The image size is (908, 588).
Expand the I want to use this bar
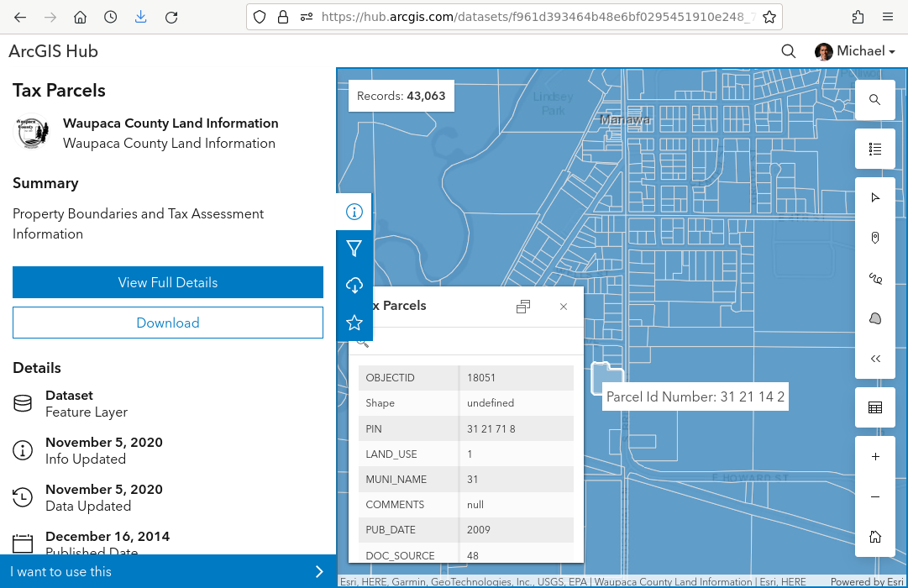click(x=168, y=571)
